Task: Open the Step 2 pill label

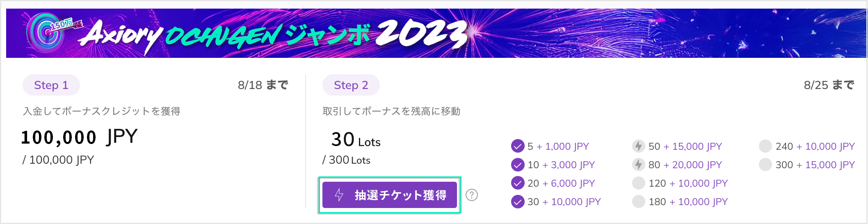Action: pyautogui.click(x=351, y=85)
